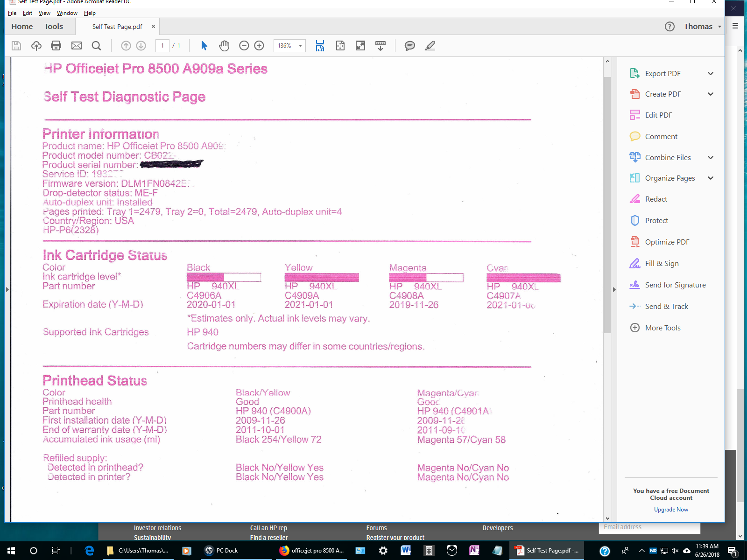
Task: Open Microsoft Edge from the taskbar
Action: coord(89,551)
